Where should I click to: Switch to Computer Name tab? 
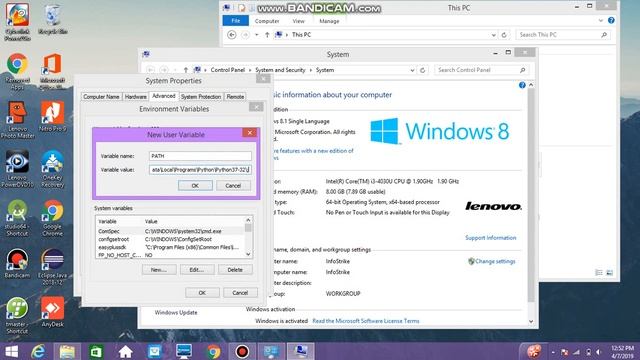coord(101,97)
